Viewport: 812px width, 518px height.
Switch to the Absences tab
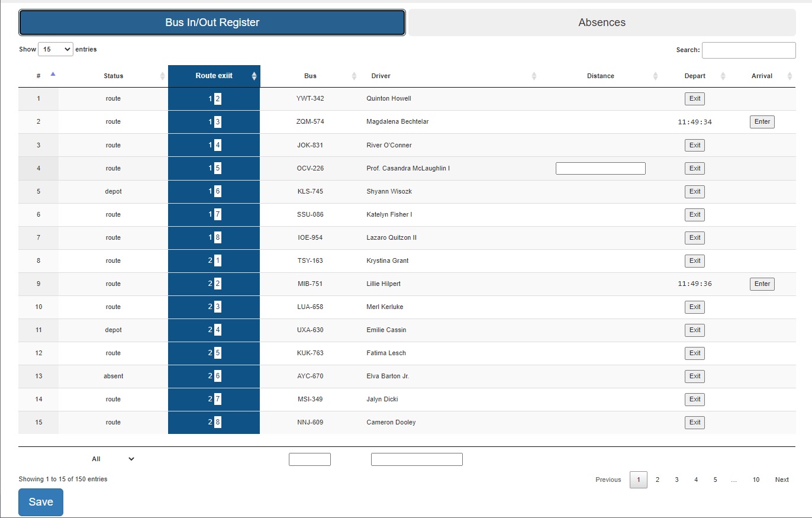(602, 22)
